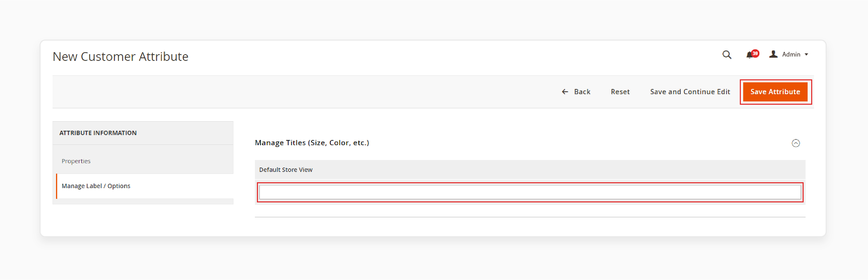Click the Reset button
This screenshot has height=280, width=868.
620,92
